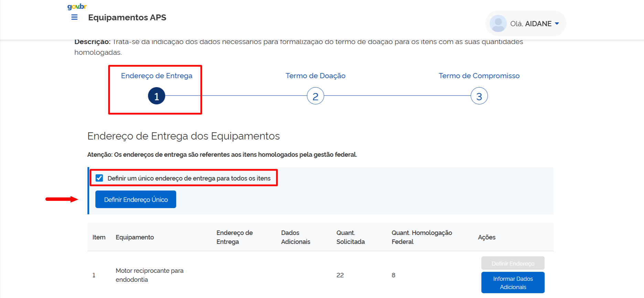Click the Quant. Solicitada column header
The height and width of the screenshot is (298, 644).
350,237
